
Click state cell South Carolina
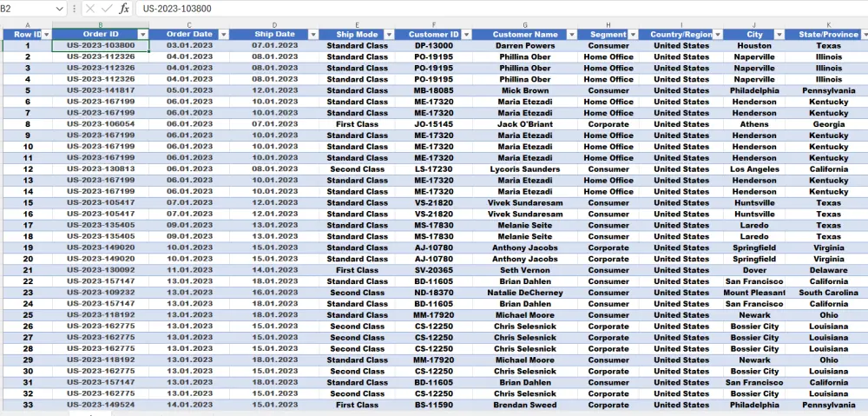pyautogui.click(x=828, y=293)
